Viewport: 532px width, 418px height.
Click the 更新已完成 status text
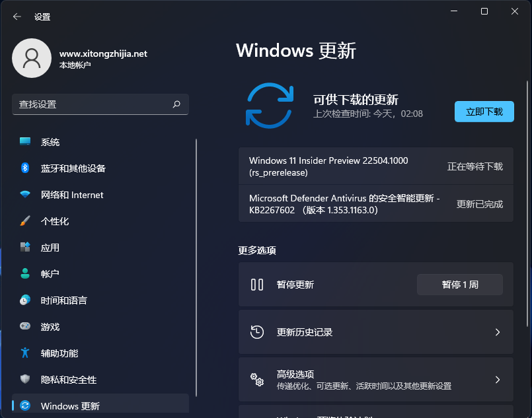(479, 204)
